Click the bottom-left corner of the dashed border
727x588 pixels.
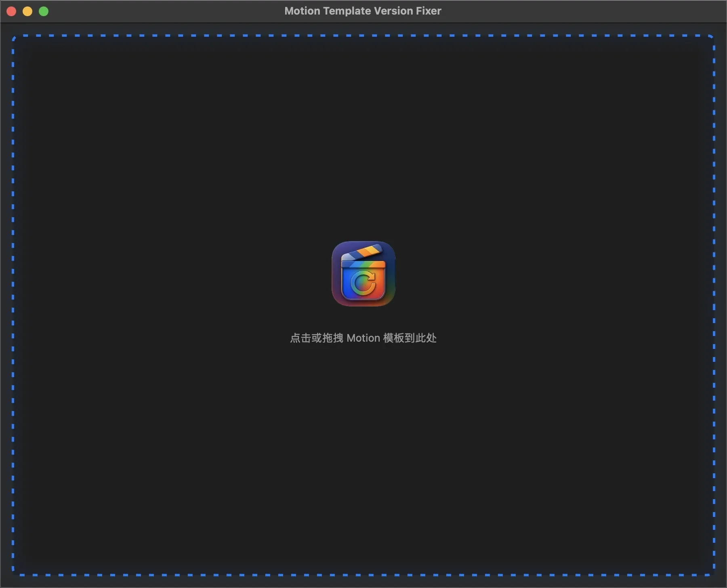click(x=14, y=573)
